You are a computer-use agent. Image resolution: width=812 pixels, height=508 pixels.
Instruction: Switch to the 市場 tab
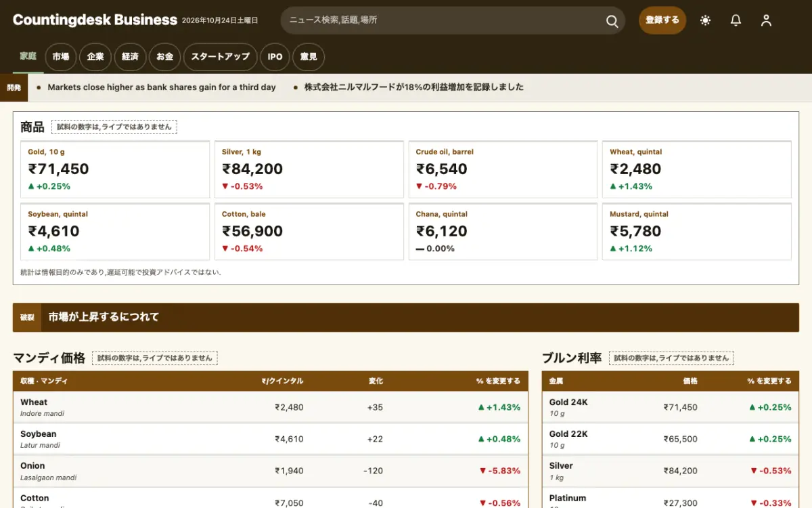61,57
